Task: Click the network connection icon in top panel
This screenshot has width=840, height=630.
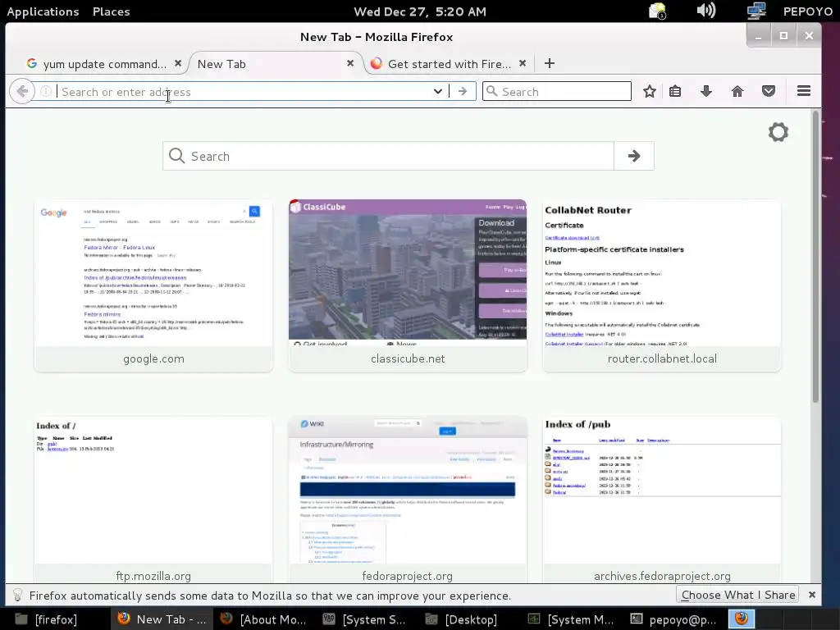Action: tap(756, 11)
